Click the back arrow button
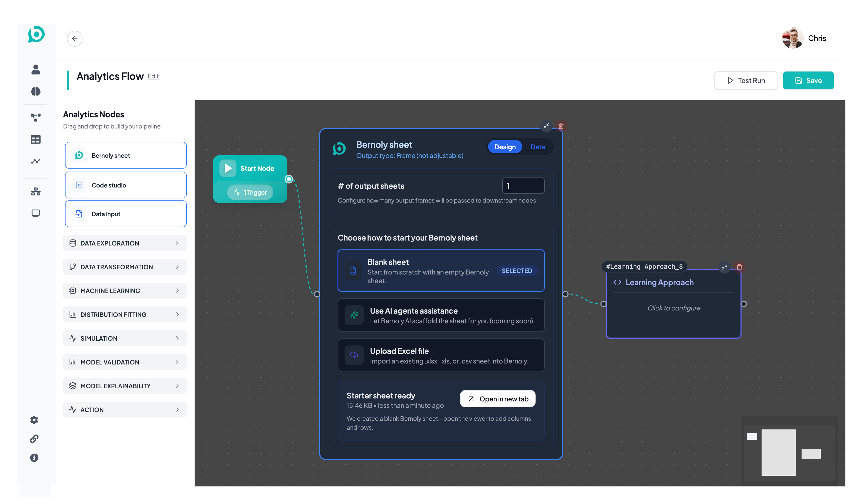 point(75,39)
